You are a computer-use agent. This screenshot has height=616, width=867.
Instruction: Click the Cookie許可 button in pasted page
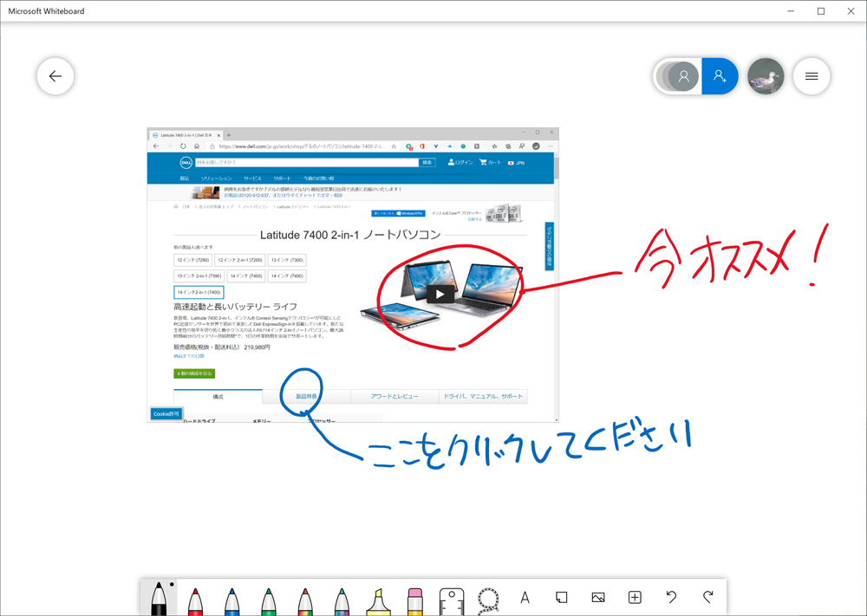coord(166,414)
